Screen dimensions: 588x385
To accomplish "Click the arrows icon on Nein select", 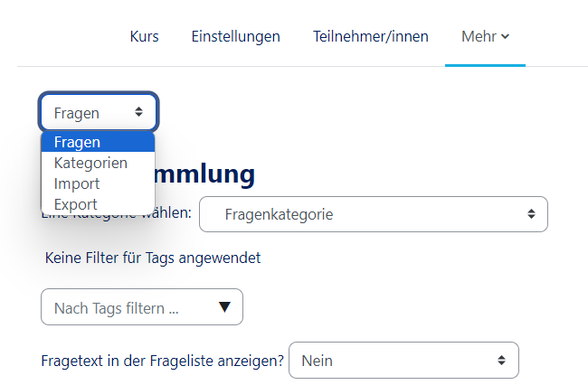I will tap(501, 361).
